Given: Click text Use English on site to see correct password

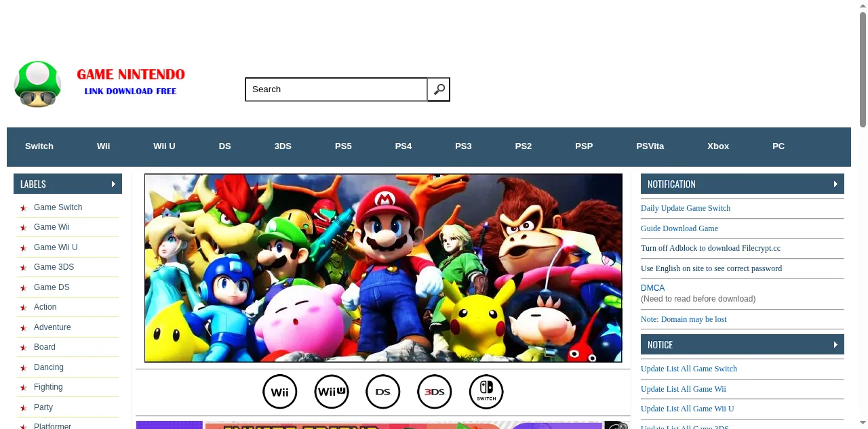Looking at the screenshot, I should point(711,268).
